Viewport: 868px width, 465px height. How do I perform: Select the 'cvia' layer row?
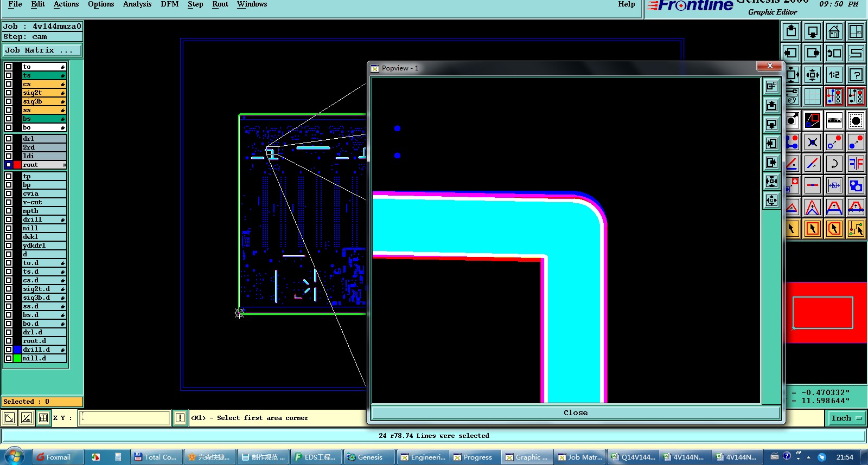pyautogui.click(x=44, y=193)
